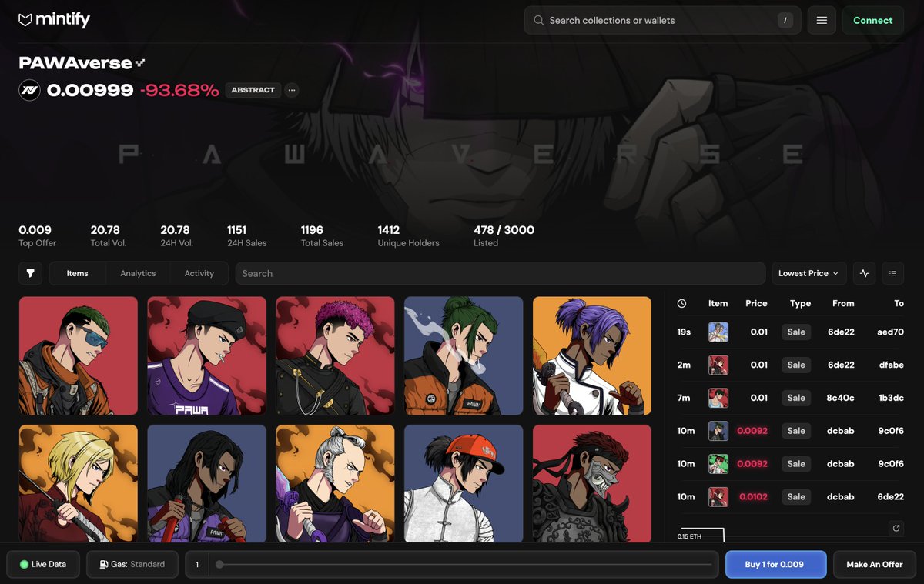Click the Type column header
This screenshot has height=584, width=924.
pos(800,303)
